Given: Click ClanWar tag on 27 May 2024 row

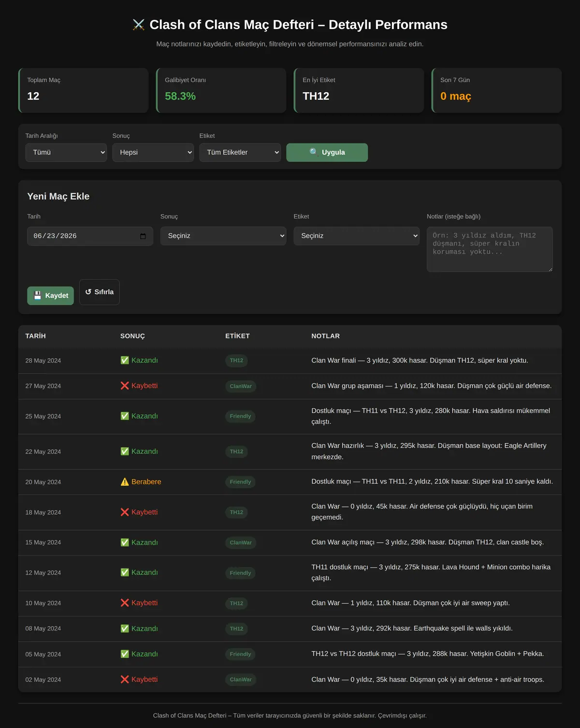Looking at the screenshot, I should 241,386.
